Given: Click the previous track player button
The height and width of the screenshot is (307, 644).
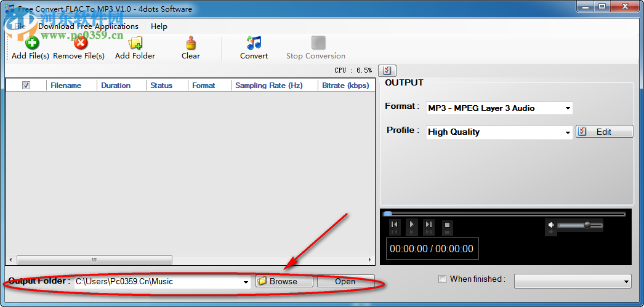Looking at the screenshot, I should 394,225.
